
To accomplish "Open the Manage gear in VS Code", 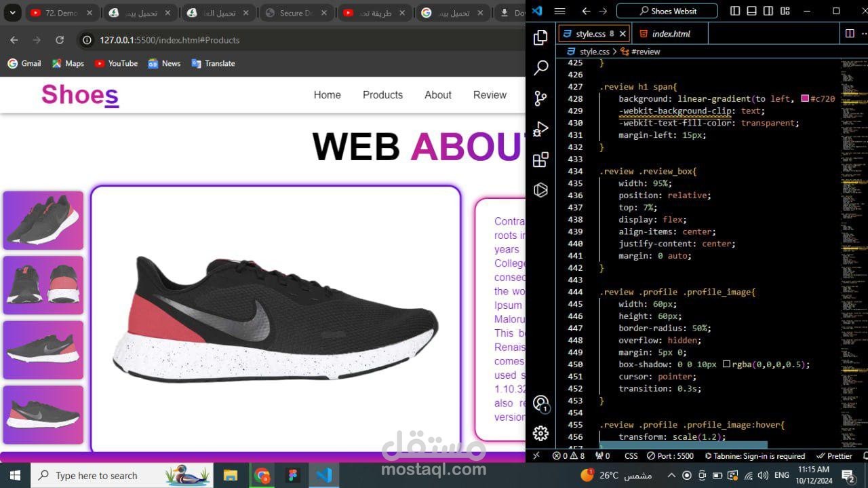I will pos(540,433).
